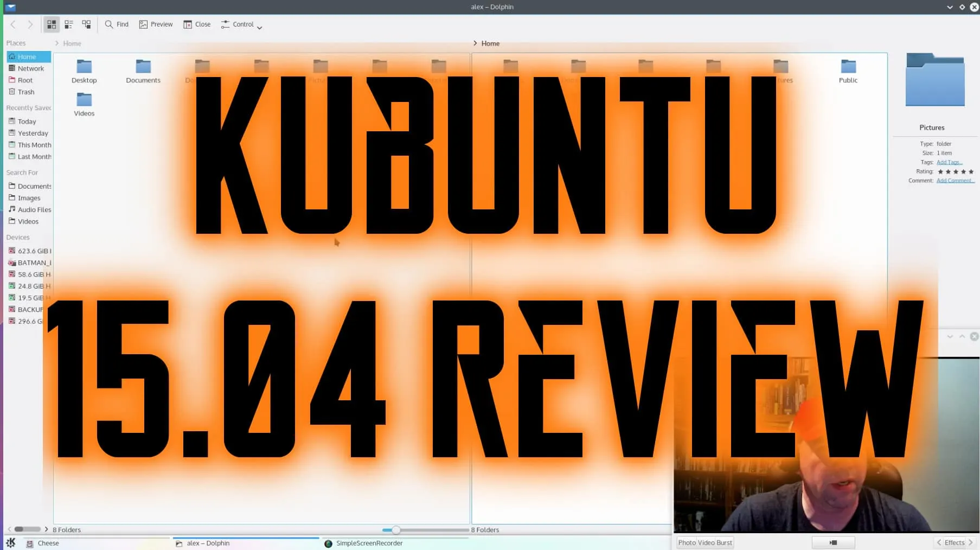Screen dimensions: 980x550
Task: Go back with the toolbar arrow
Action: click(x=13, y=24)
